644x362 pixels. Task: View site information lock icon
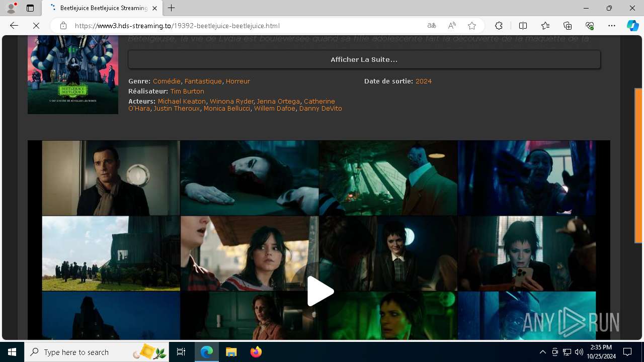(x=63, y=26)
